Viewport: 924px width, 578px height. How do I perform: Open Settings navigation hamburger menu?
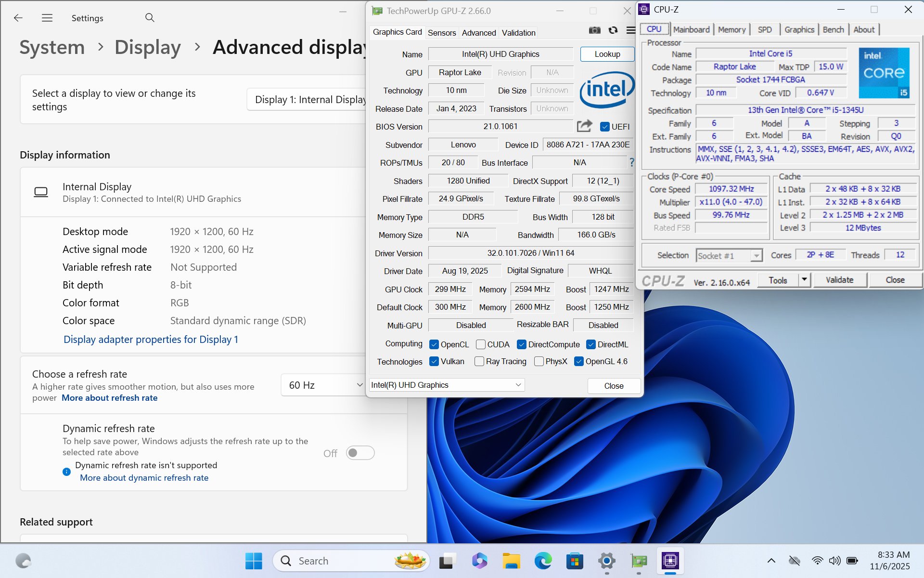coord(47,18)
